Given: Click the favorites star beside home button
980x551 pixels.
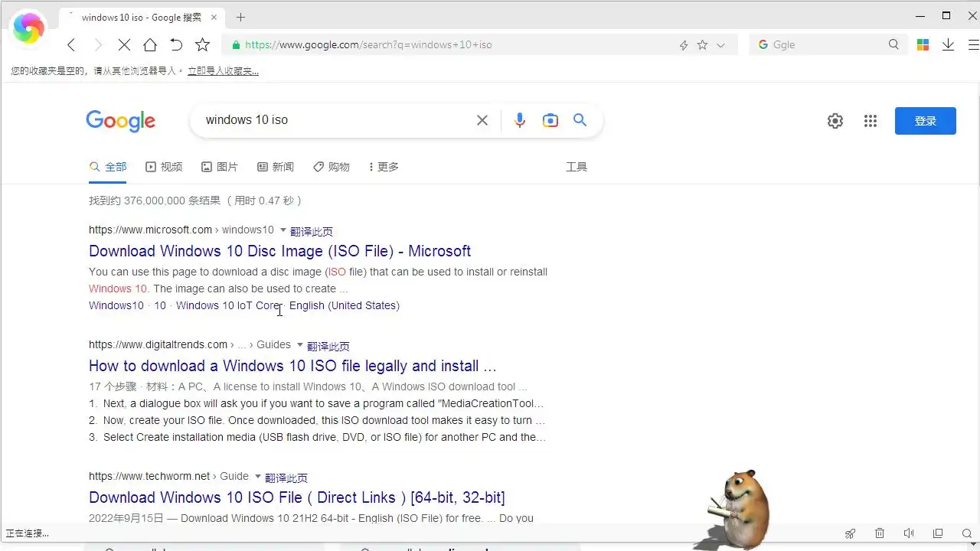Looking at the screenshot, I should click(202, 45).
